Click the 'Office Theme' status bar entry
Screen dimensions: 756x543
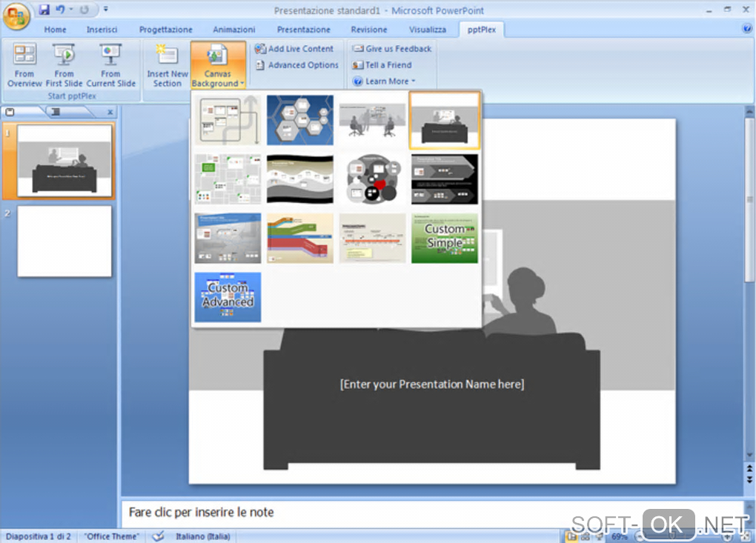tap(111, 536)
